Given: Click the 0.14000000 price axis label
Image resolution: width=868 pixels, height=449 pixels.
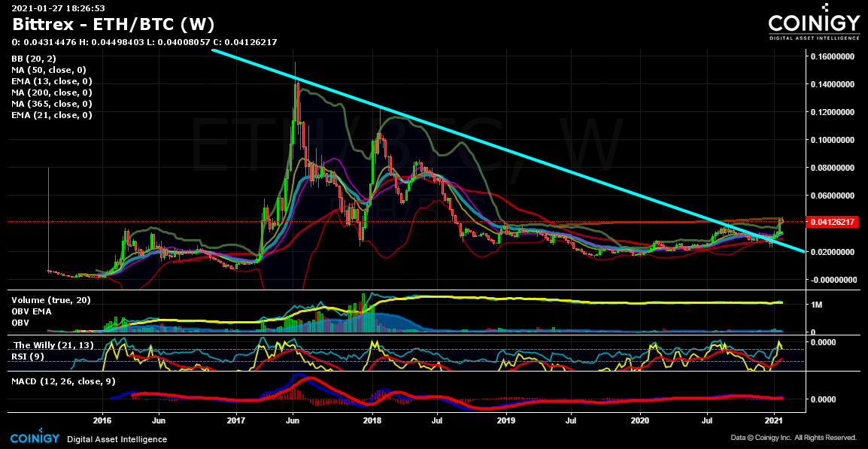Looking at the screenshot, I should pyautogui.click(x=833, y=84).
